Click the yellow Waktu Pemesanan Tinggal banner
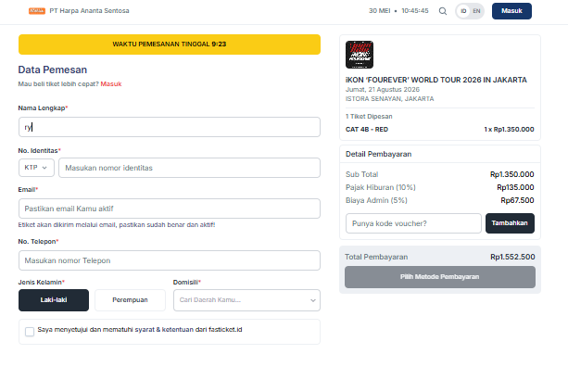 170,44
